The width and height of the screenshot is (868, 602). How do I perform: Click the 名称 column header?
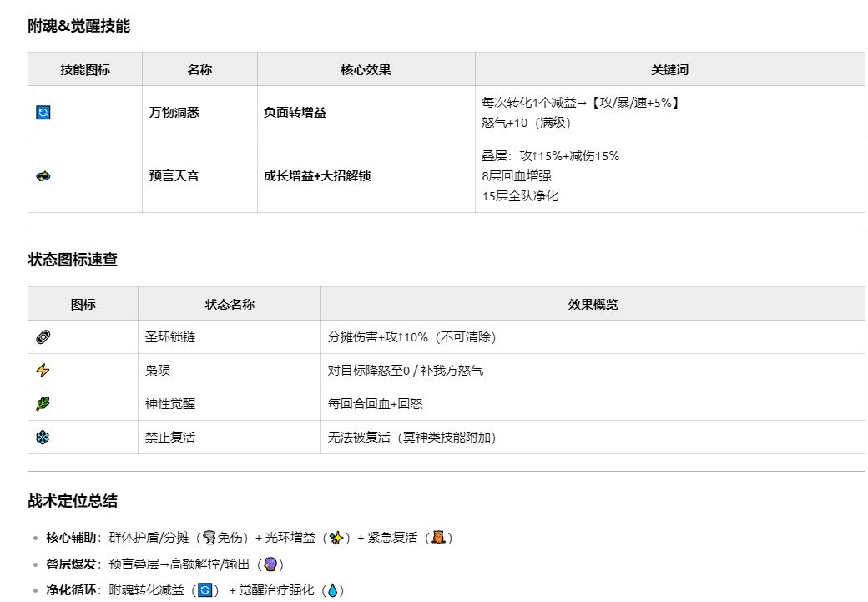click(x=199, y=70)
